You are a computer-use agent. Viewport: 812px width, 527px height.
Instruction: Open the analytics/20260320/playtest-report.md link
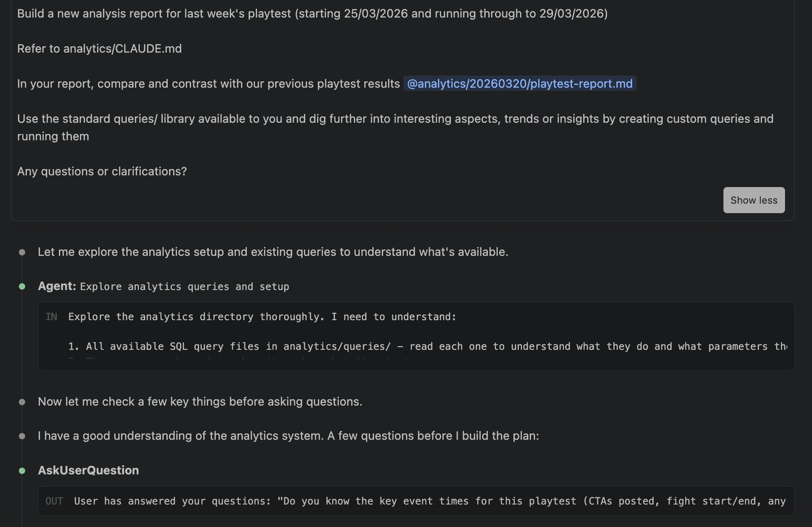(x=520, y=84)
